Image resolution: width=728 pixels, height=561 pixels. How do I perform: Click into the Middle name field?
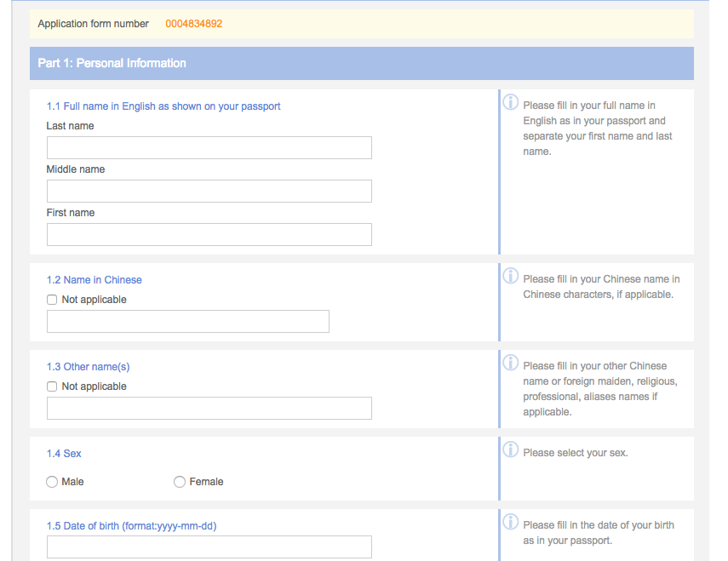tap(209, 192)
